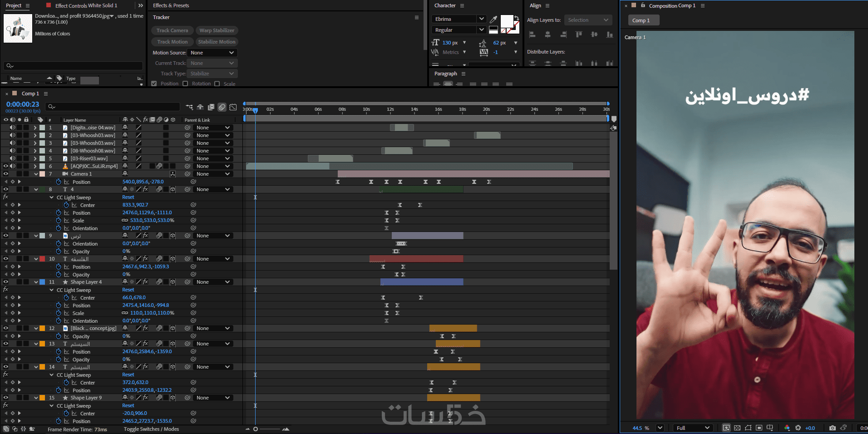Toggle fast previews in the composition viewer
Image resolution: width=868 pixels, height=434 pixels.
point(726,428)
